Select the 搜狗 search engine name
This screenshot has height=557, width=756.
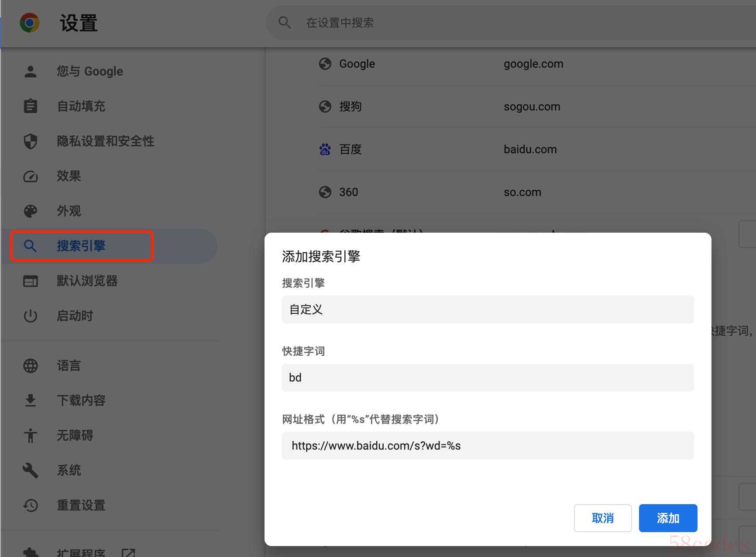[351, 107]
